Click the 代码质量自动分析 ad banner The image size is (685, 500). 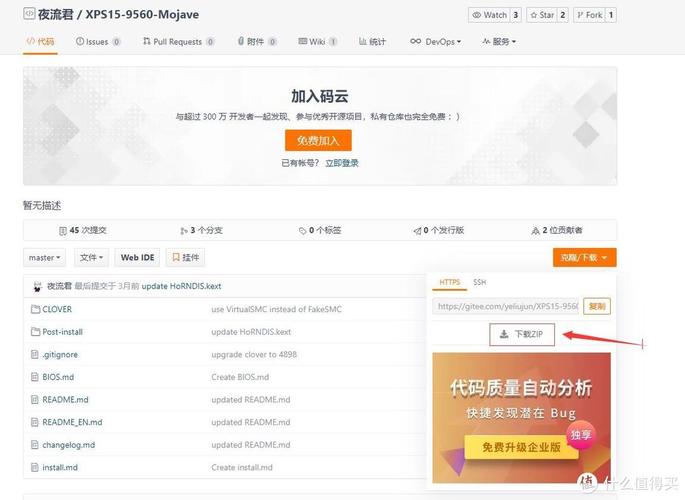pos(521,417)
